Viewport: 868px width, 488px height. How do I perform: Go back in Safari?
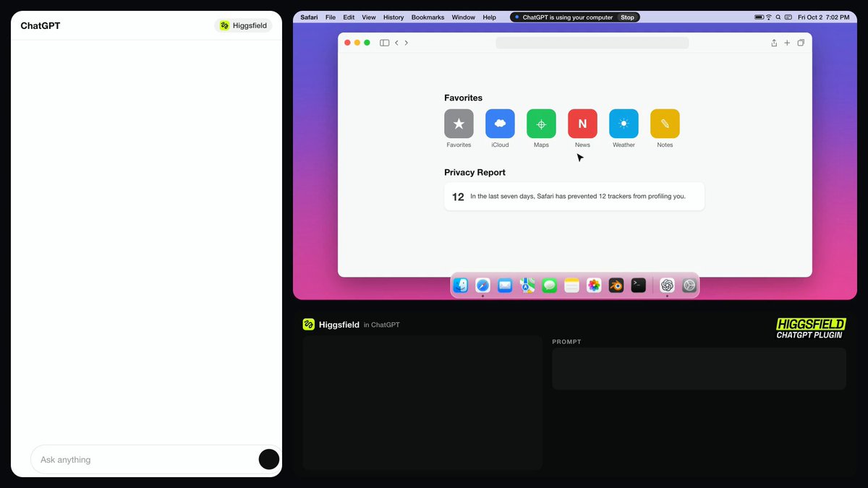[x=396, y=43]
